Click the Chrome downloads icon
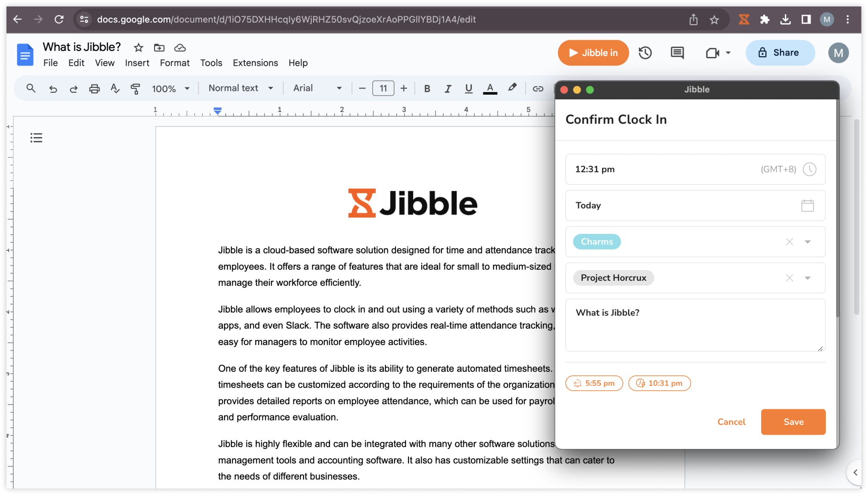Screen dimensions: 868x495 (785, 19)
